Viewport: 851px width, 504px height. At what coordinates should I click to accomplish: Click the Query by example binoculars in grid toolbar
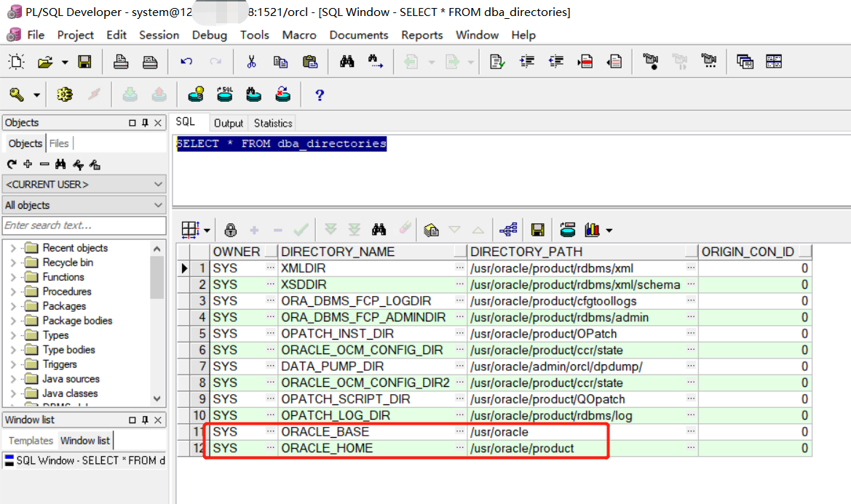[x=379, y=230]
